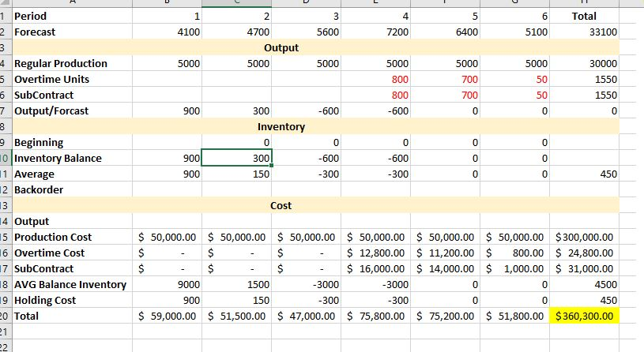Screen dimensions: 644x352
Task: Click forecast value 4700
Action: pyautogui.click(x=236, y=32)
